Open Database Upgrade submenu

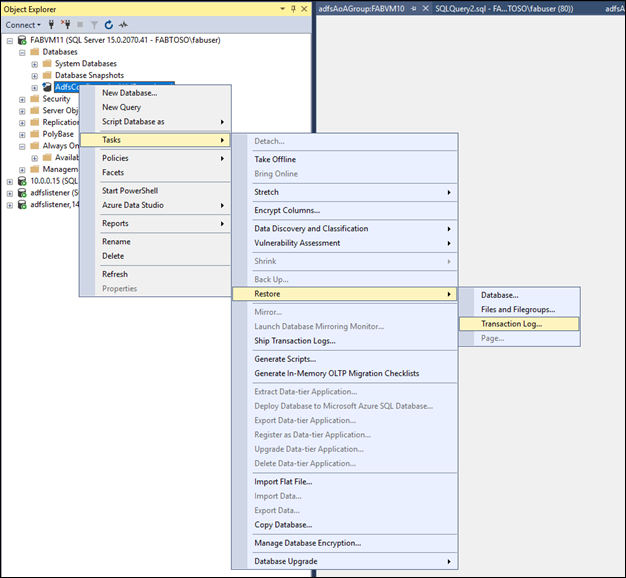(x=345, y=561)
